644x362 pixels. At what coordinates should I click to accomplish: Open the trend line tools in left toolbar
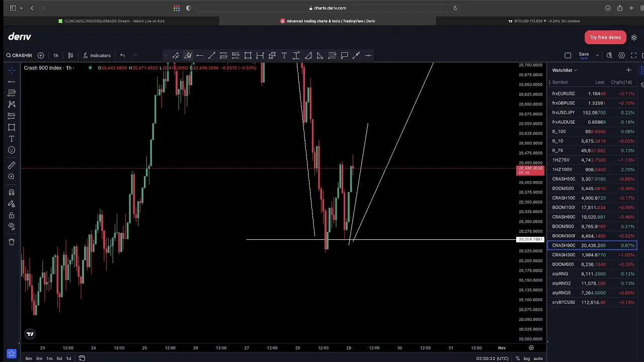point(12,81)
